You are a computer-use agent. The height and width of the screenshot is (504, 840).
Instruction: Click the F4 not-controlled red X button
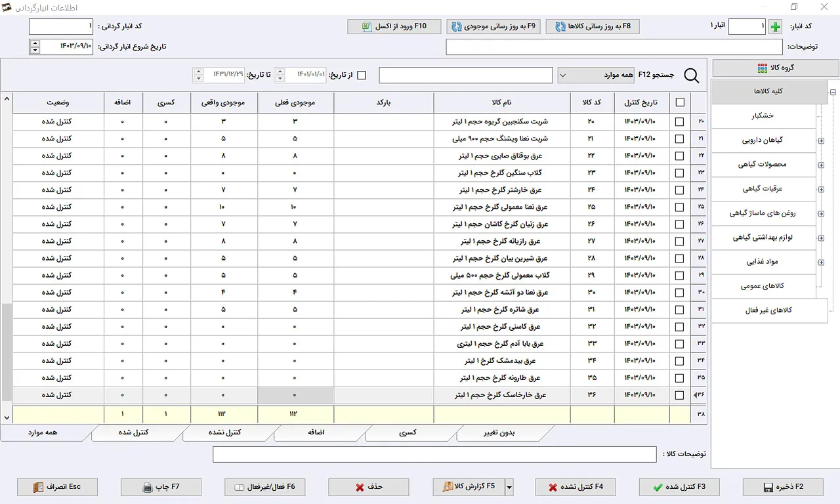pos(576,487)
